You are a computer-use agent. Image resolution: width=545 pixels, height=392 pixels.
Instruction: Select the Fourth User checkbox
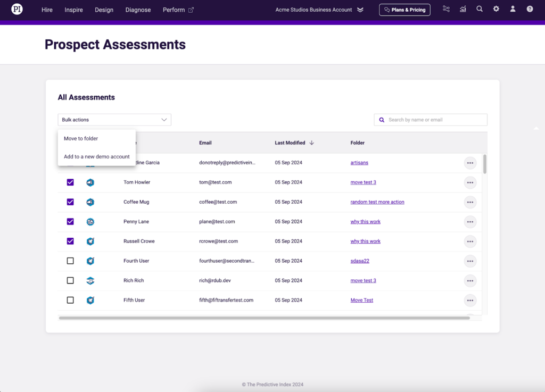(70, 261)
